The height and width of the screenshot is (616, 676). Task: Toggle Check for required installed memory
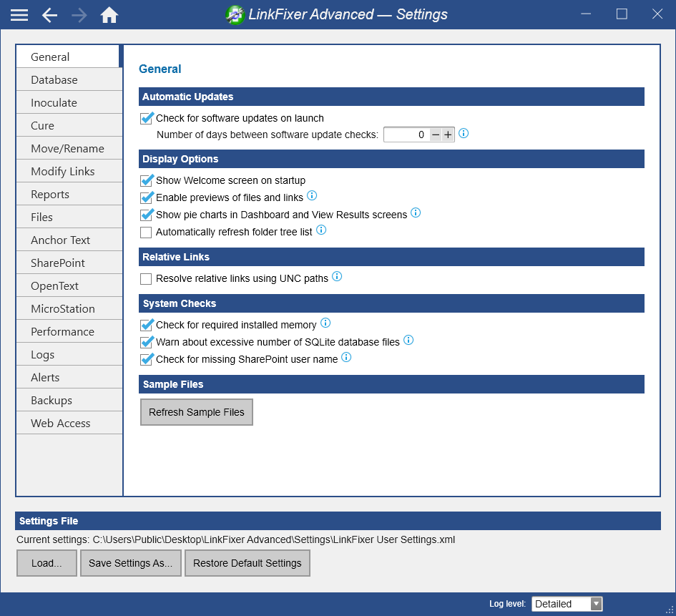pos(146,325)
